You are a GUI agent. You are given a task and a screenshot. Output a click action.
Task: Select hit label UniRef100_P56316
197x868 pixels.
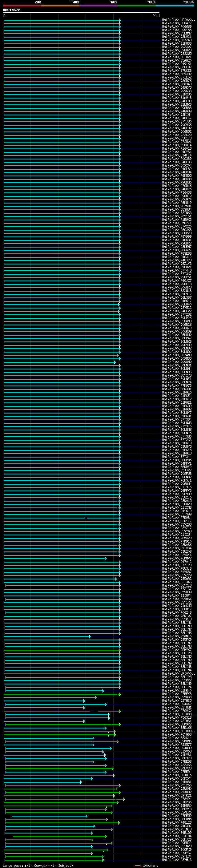(x=177, y=717)
